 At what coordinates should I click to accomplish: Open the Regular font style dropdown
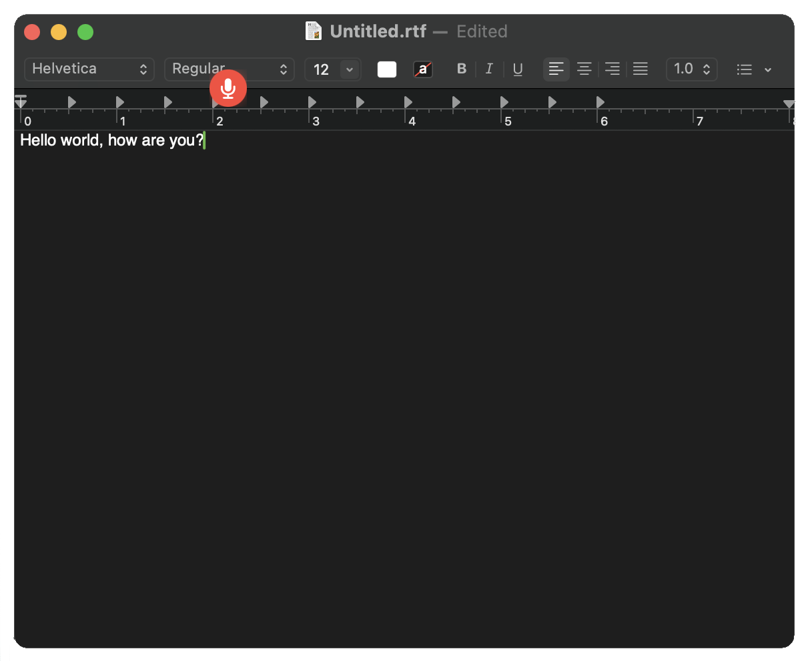coord(230,69)
